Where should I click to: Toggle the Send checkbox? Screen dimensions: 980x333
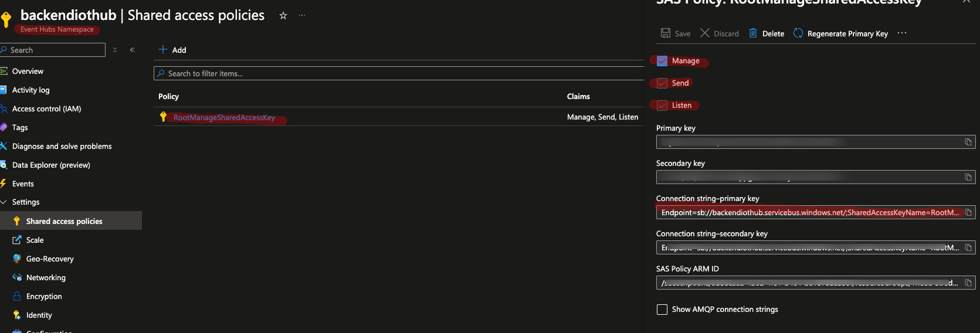click(x=662, y=83)
